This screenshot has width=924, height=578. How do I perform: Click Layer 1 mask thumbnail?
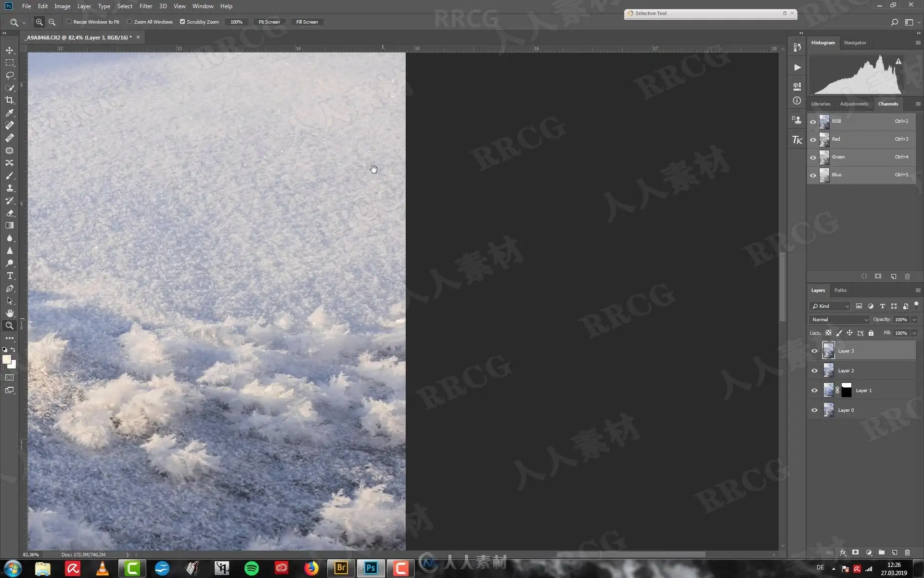[x=847, y=390]
